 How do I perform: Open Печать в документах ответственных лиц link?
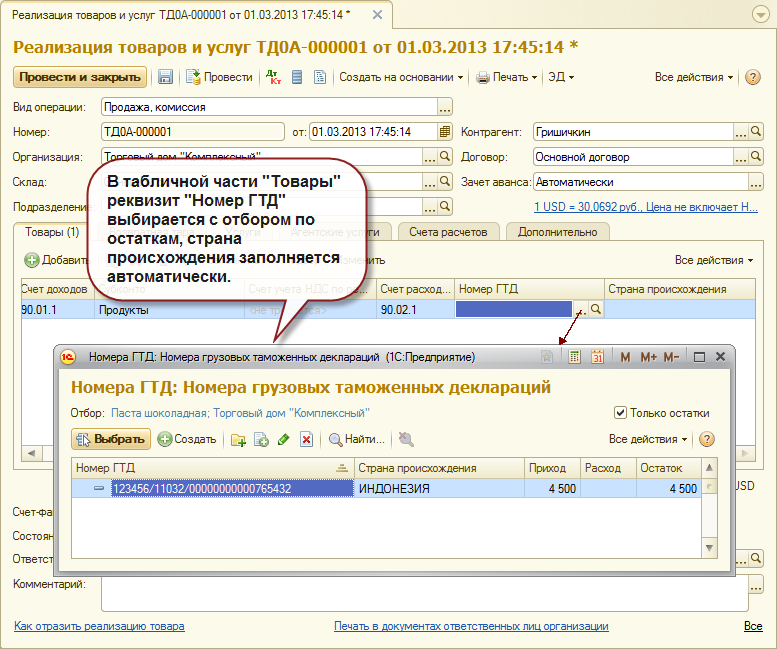pos(471,626)
